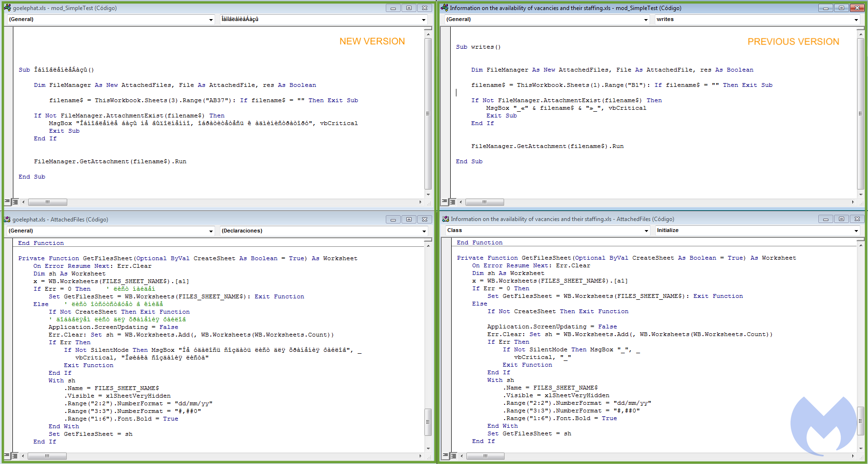The height and width of the screenshot is (464, 868).
Task: Click Full Module View icon in Information workbook AttachedFiles window
Action: pos(454,456)
